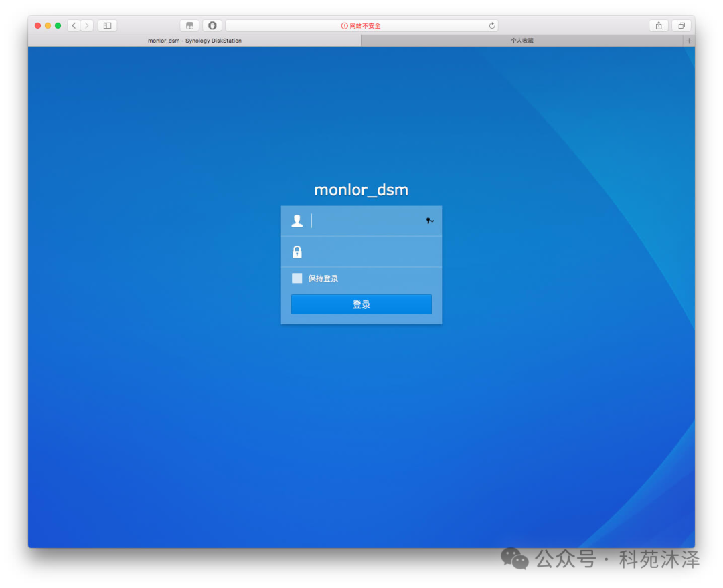Screen dimensions: 723x588
Task: Click the reload page icon
Action: tap(492, 25)
